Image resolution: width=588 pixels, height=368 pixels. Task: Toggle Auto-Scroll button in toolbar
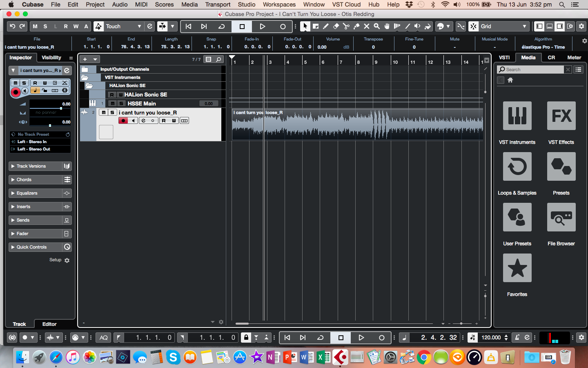(162, 26)
